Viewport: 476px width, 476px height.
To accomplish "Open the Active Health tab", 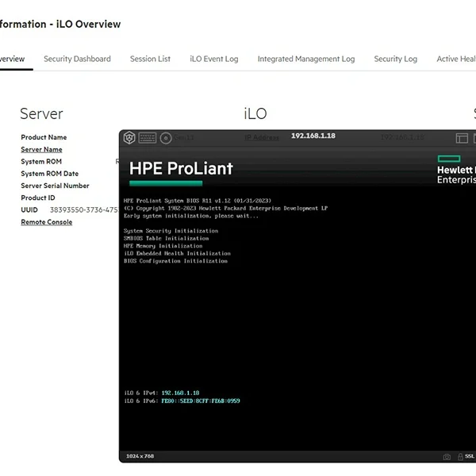I will 456,59.
